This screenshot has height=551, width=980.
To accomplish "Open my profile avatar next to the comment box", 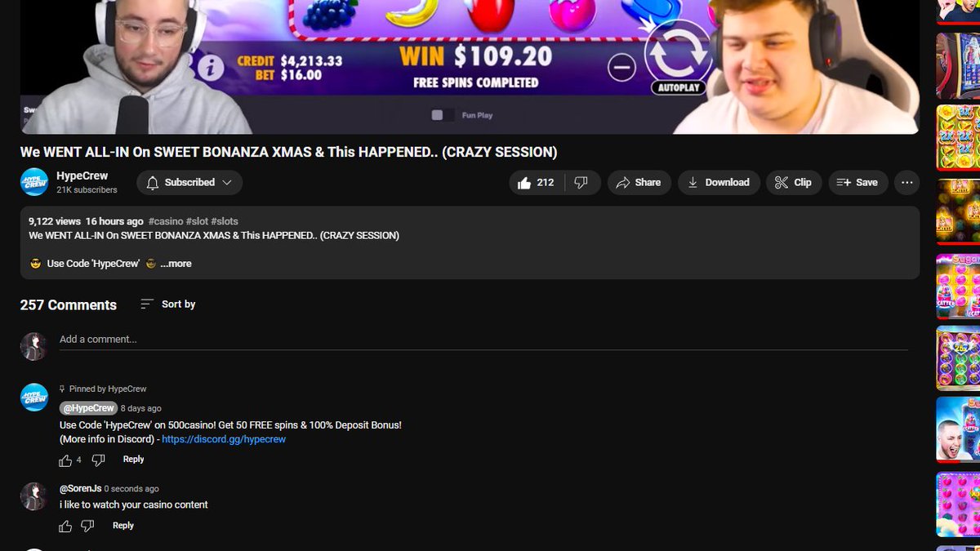I will pos(34,346).
